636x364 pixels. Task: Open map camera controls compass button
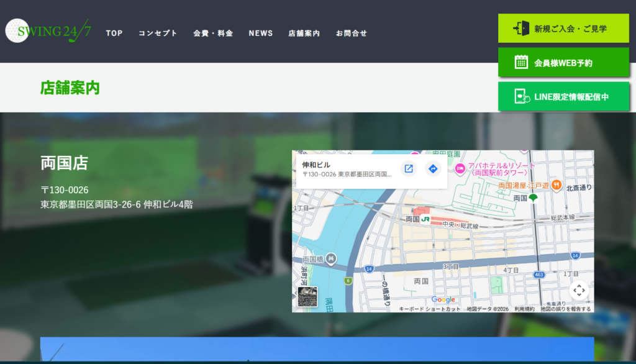tap(579, 290)
